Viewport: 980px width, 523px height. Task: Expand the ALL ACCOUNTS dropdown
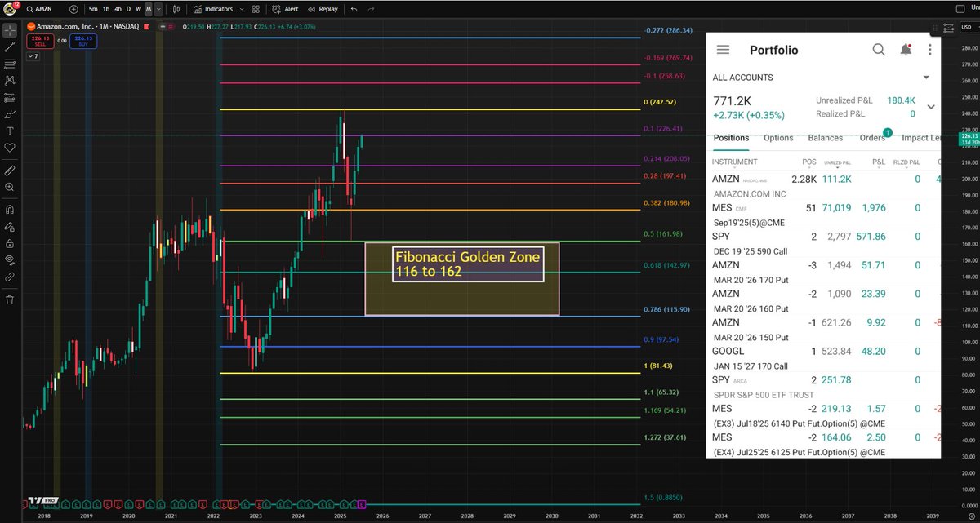point(926,78)
